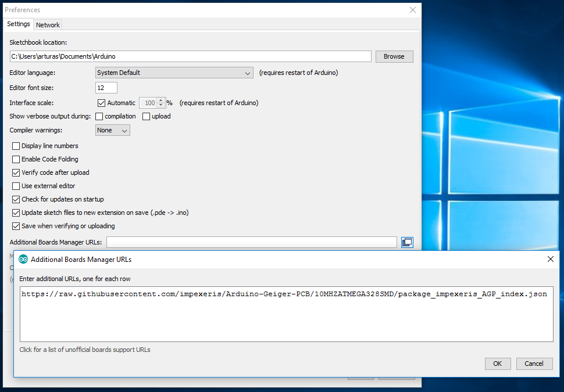564x392 pixels.
Task: Toggle the Automatic interface scale checkbox
Action: point(101,103)
